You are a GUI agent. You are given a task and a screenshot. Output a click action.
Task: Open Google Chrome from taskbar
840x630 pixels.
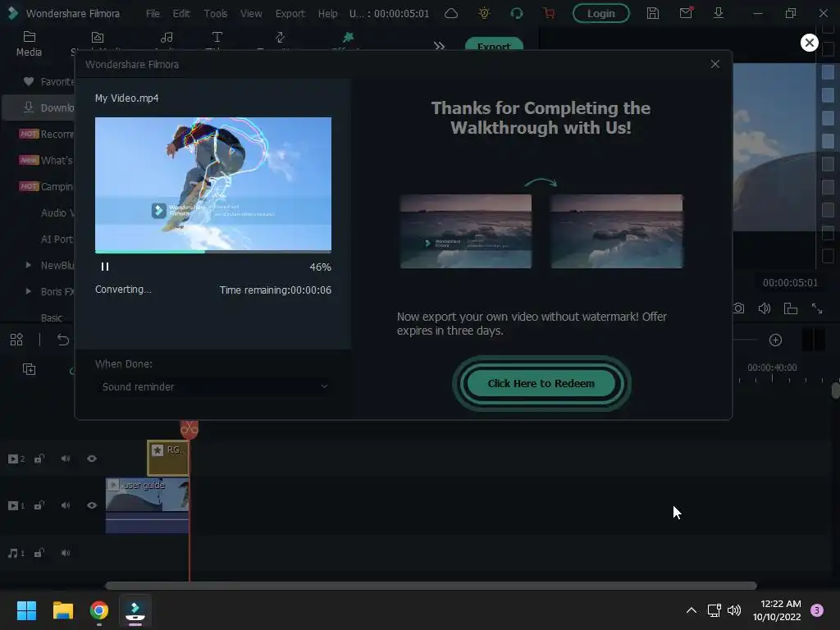pyautogui.click(x=99, y=610)
